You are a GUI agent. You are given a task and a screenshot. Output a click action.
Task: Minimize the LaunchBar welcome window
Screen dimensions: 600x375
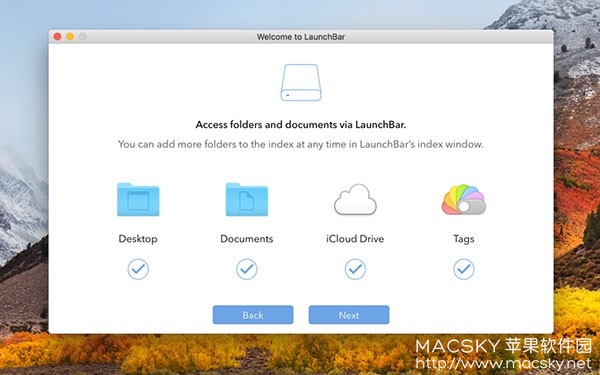pos(70,36)
